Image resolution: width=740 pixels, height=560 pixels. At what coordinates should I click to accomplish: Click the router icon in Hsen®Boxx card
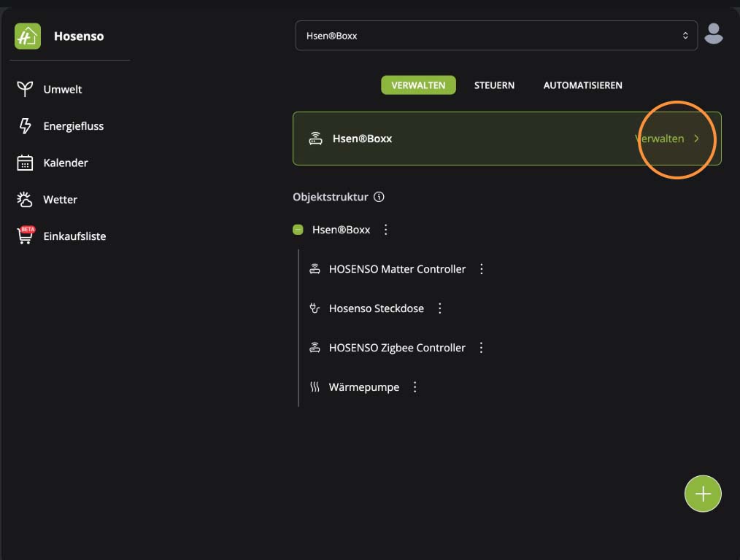tap(316, 138)
